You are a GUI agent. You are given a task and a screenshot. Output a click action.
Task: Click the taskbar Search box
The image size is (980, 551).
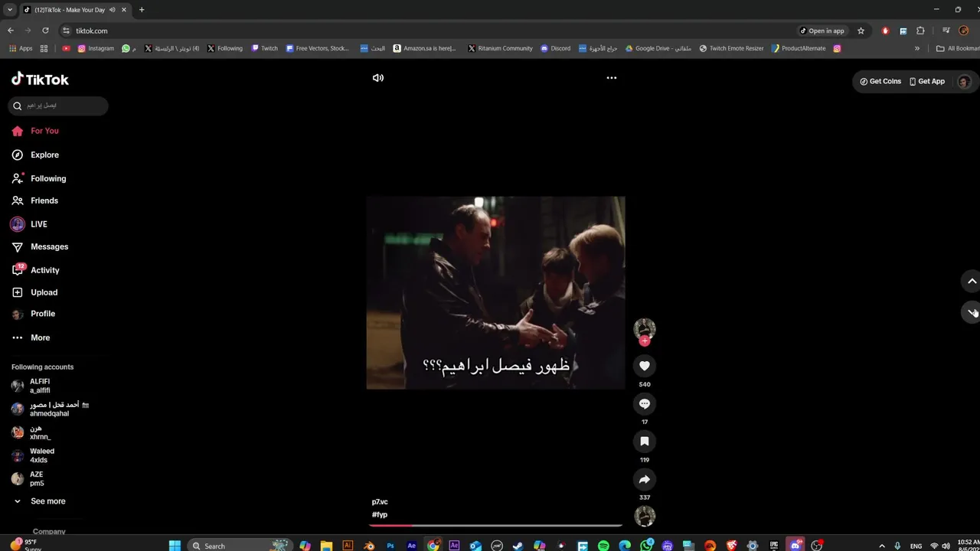pos(240,546)
